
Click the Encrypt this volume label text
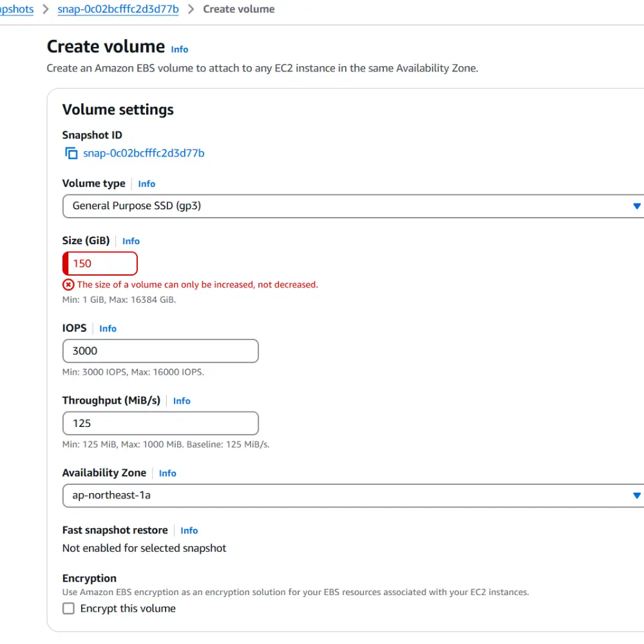click(128, 609)
